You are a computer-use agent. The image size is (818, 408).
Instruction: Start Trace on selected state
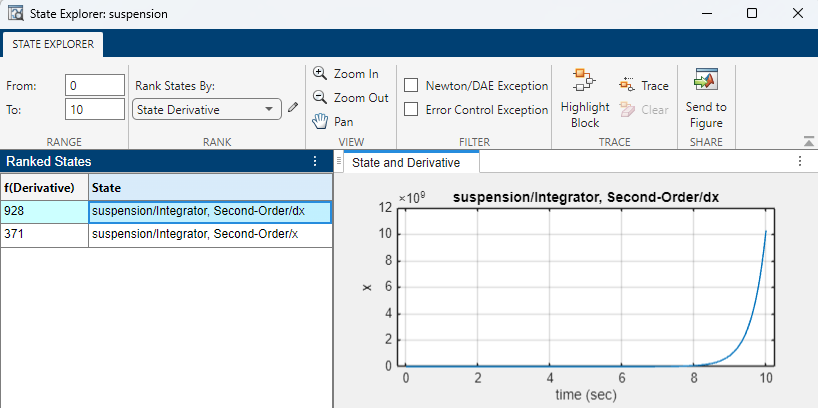pos(644,86)
